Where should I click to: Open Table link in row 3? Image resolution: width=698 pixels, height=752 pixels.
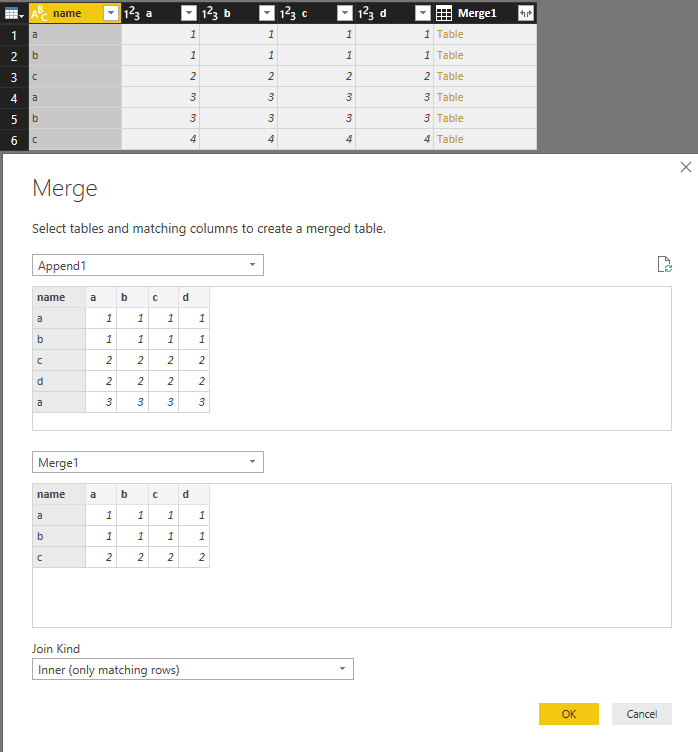click(x=450, y=76)
